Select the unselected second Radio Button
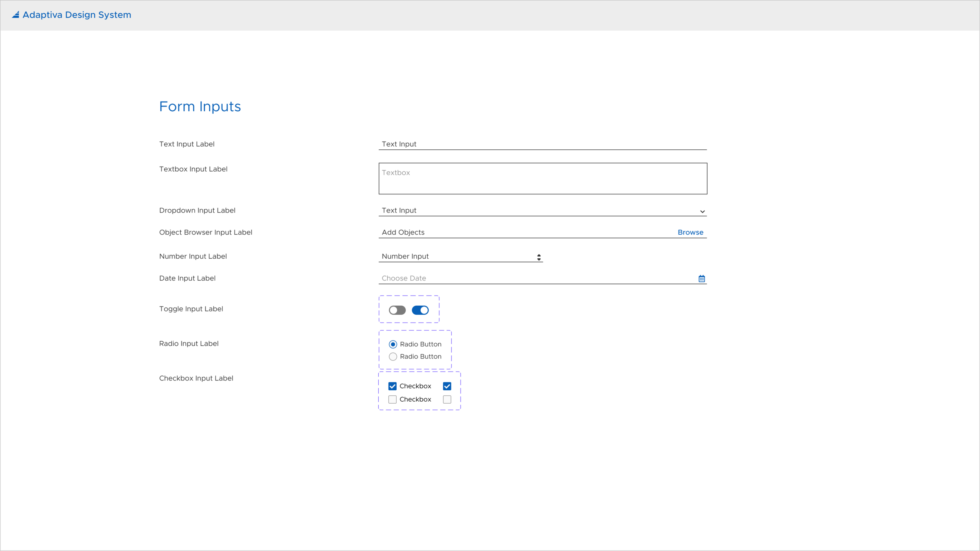This screenshot has width=980, height=551. coord(393,357)
